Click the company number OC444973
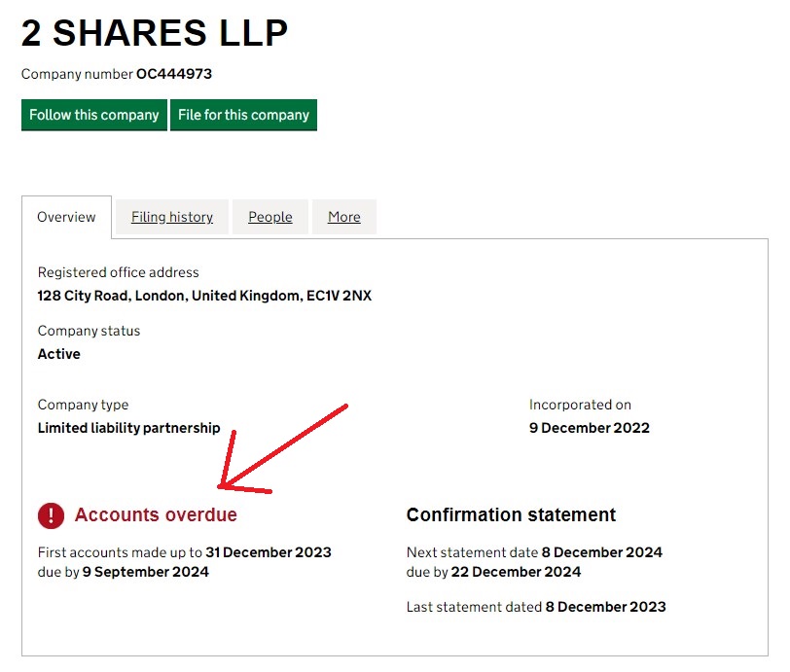The image size is (790, 672). coord(174,74)
